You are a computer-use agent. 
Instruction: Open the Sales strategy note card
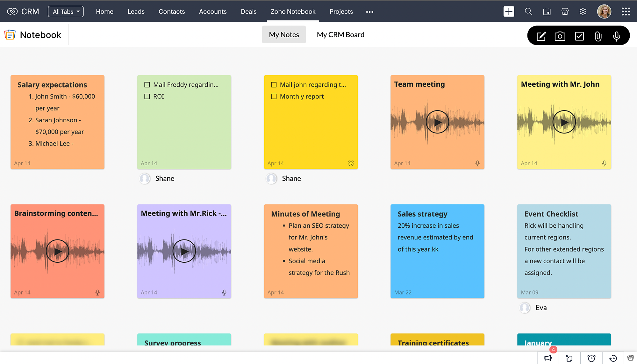point(437,251)
